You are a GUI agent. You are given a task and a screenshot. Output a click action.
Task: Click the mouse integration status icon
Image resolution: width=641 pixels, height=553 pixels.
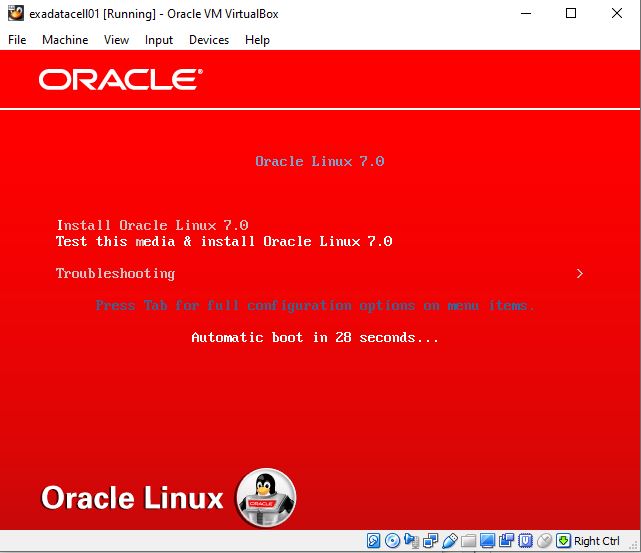point(544,541)
